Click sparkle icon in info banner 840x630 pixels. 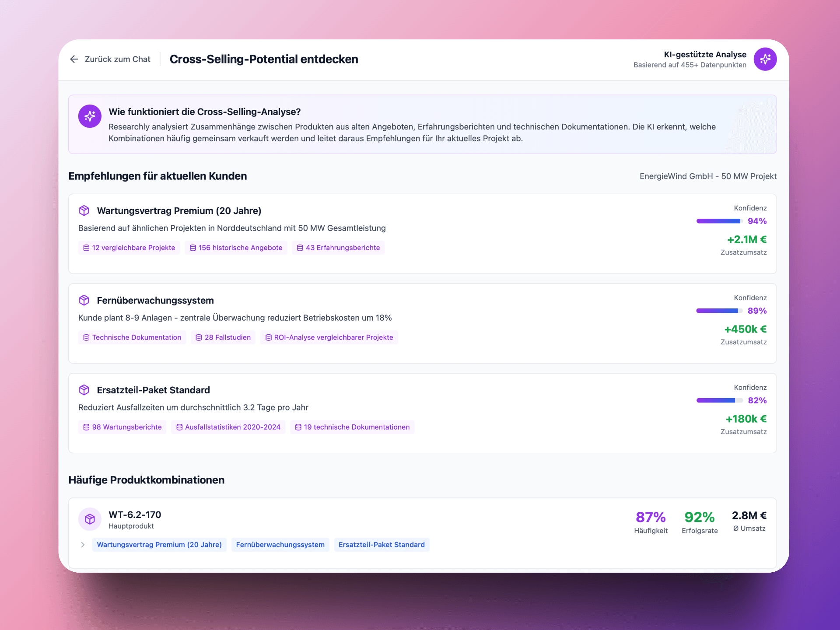click(90, 116)
